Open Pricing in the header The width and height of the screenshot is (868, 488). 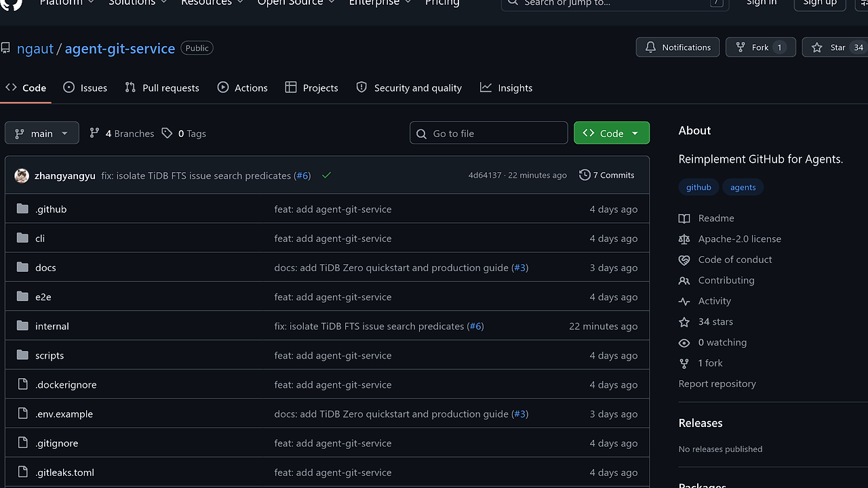tap(442, 3)
